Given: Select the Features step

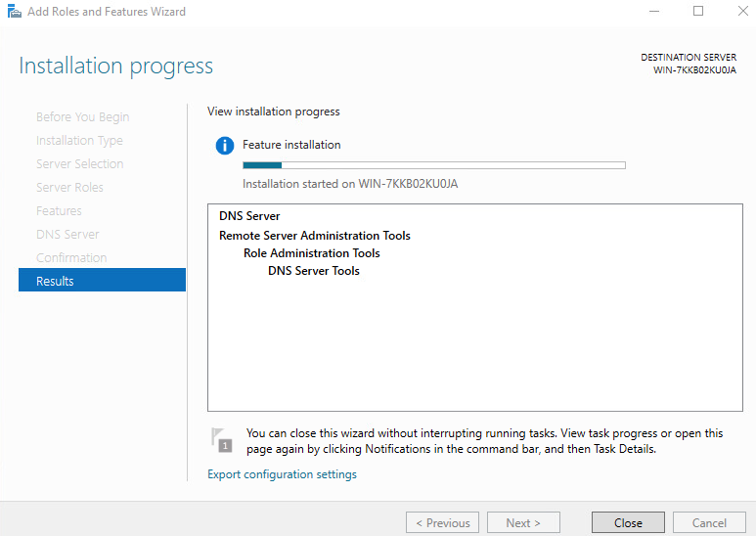Looking at the screenshot, I should (59, 210).
